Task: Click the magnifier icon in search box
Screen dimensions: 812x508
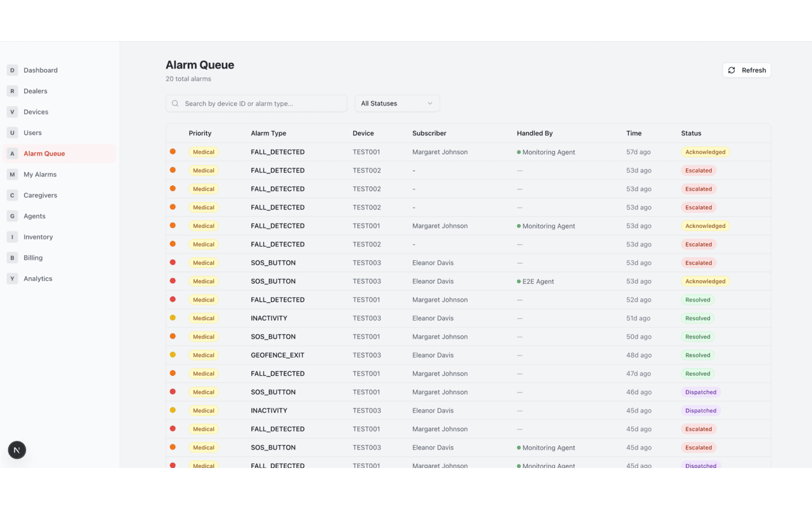Action: click(x=175, y=104)
